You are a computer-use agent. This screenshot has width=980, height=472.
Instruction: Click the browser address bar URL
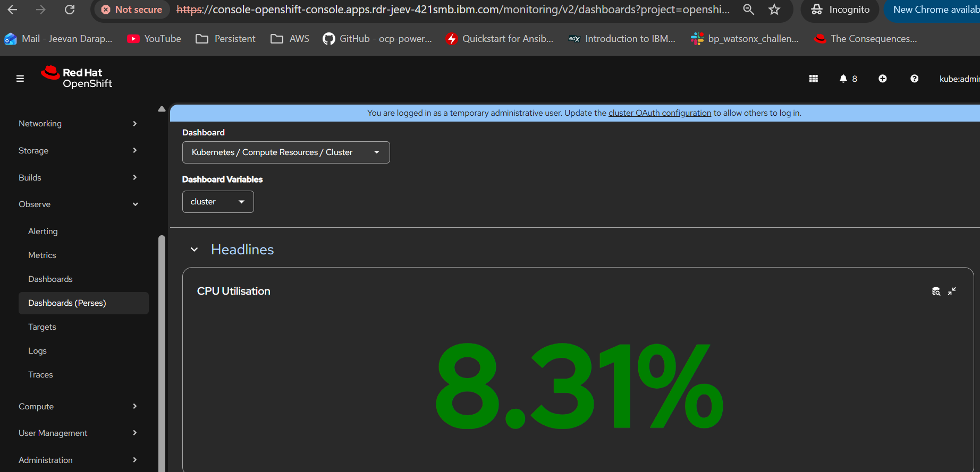click(x=453, y=10)
